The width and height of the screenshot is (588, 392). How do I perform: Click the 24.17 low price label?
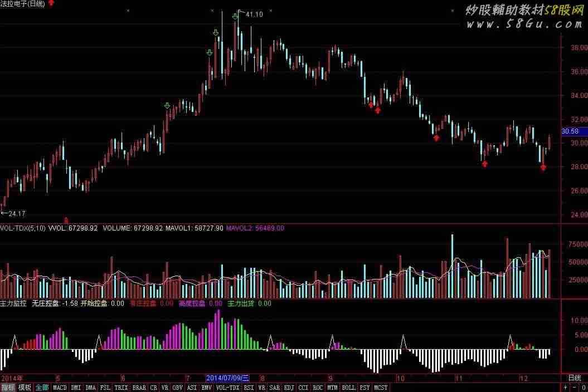(x=17, y=214)
